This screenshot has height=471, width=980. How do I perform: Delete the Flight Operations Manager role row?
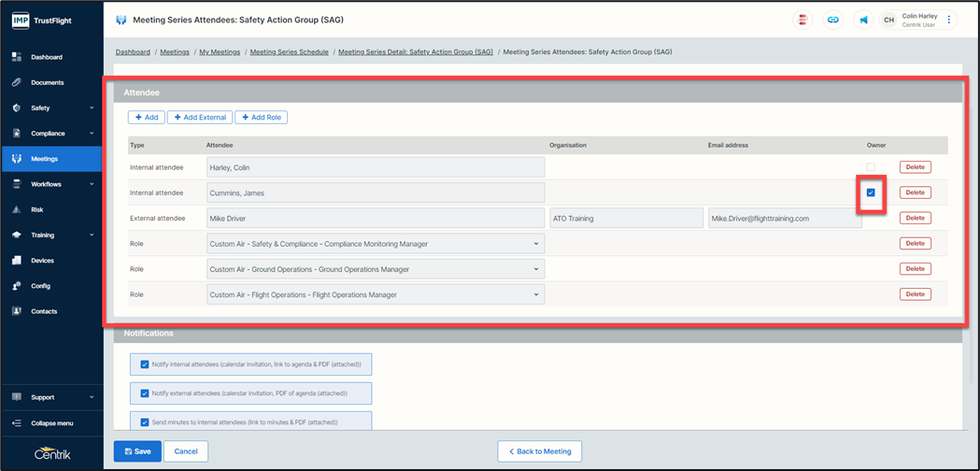tap(915, 294)
